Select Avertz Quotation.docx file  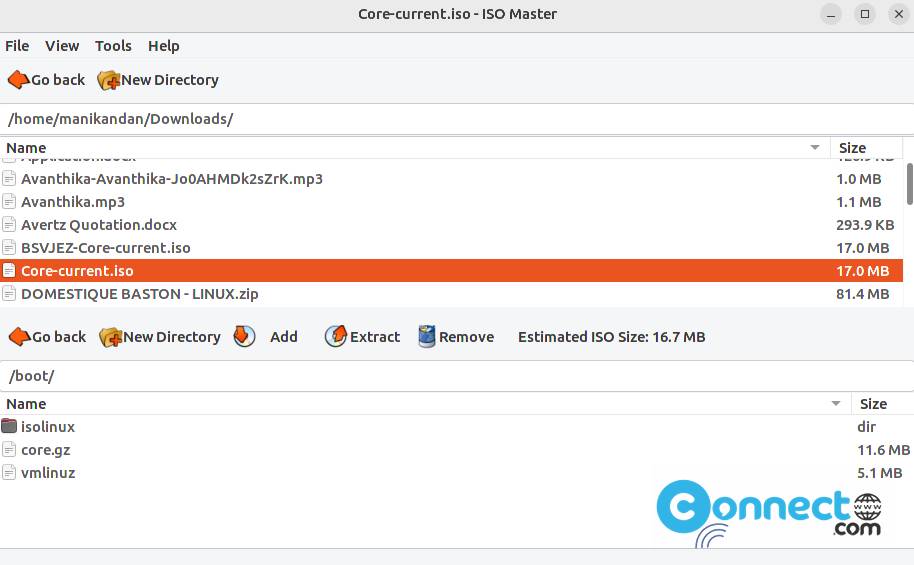[451, 225]
